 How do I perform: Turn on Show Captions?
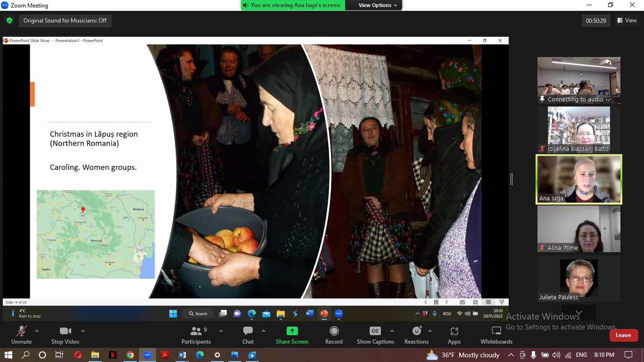375,335
